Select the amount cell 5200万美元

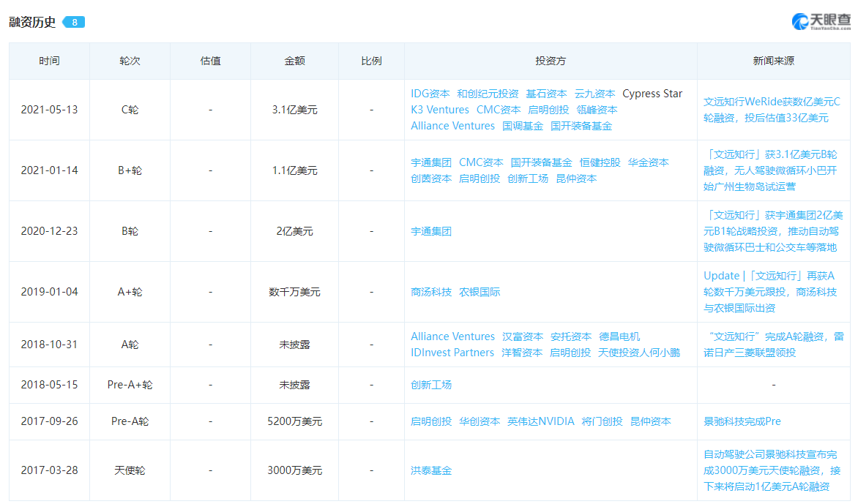point(294,421)
